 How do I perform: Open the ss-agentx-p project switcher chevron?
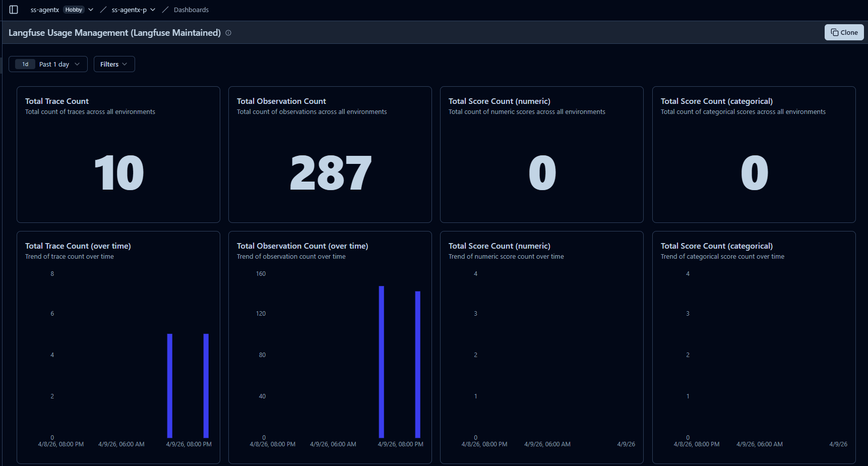point(153,10)
